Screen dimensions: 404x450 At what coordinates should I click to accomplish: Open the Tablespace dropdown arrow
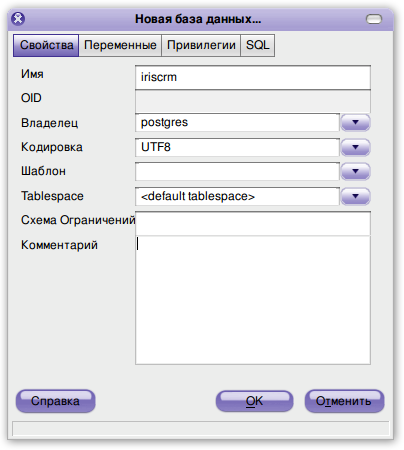(355, 196)
